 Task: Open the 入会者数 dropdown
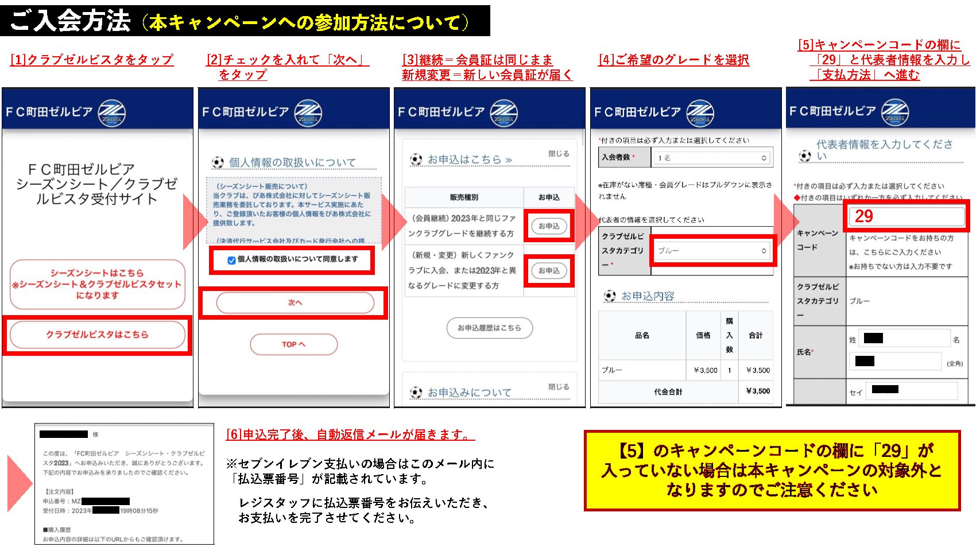point(712,158)
